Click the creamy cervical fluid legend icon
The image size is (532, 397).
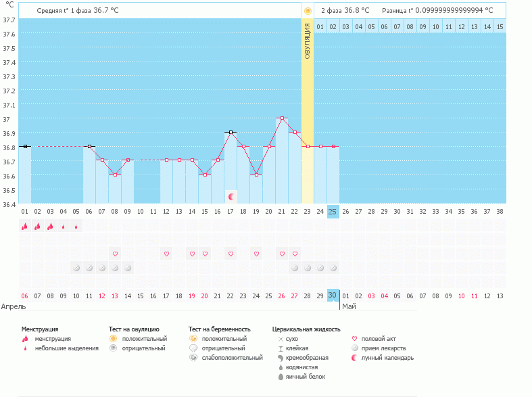point(281,357)
